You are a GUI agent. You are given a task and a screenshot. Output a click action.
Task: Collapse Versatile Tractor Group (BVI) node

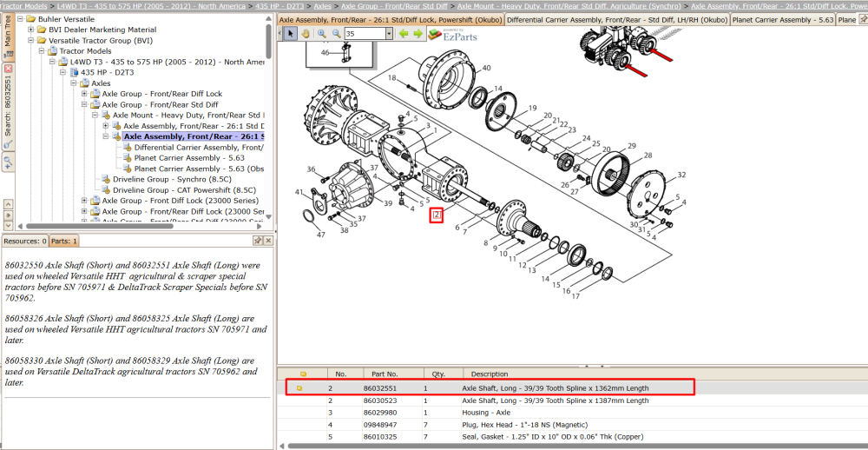click(30, 41)
